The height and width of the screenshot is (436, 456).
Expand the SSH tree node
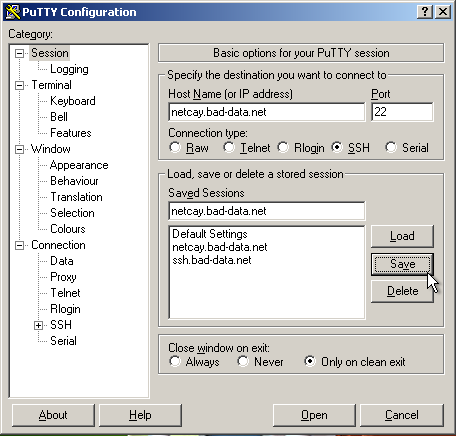coord(39,325)
